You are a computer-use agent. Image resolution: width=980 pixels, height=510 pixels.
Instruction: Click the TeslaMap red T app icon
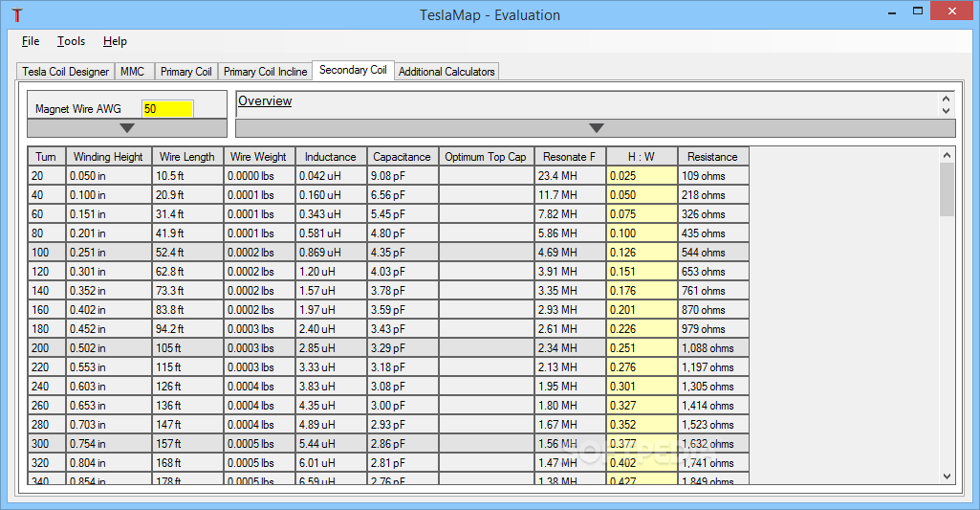[17, 15]
